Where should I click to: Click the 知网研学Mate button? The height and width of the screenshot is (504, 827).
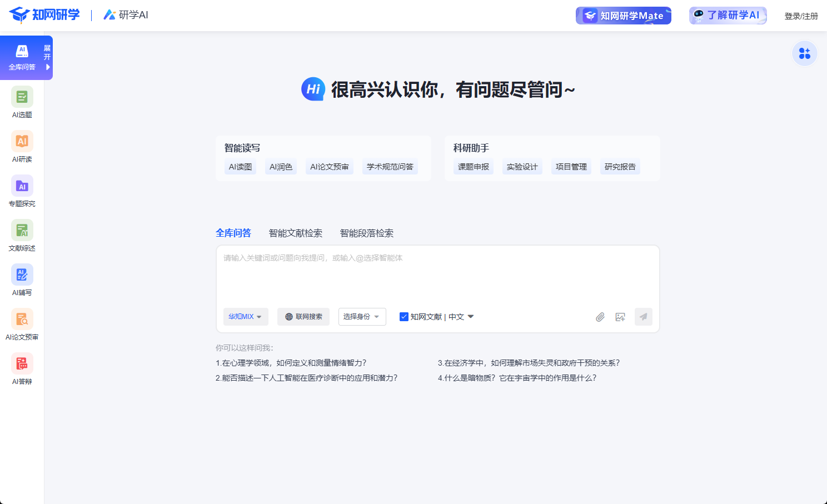click(624, 16)
